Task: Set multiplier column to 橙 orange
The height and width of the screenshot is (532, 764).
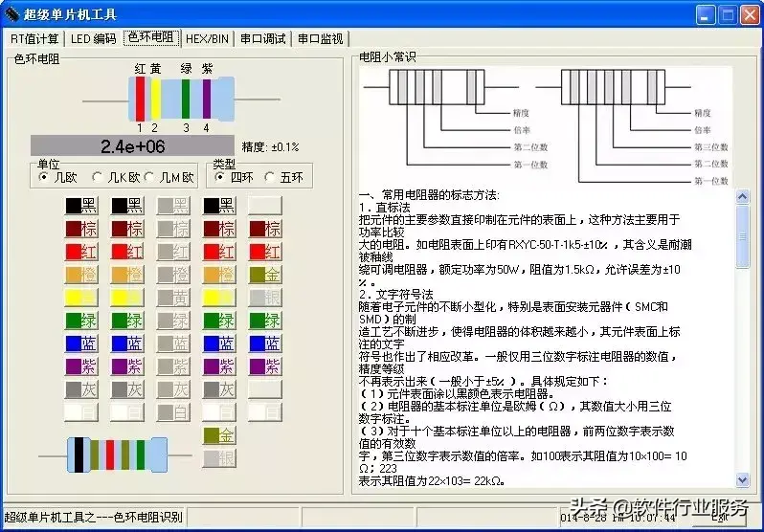Action: point(219,275)
